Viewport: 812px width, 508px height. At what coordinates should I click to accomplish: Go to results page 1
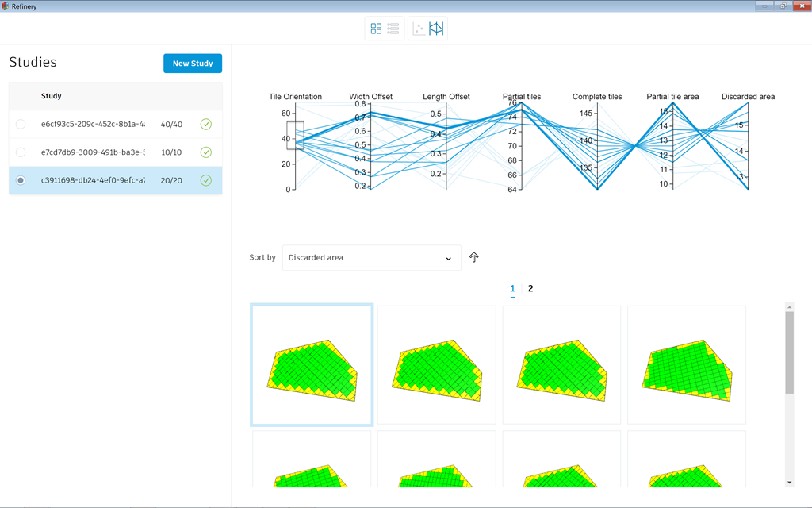click(x=512, y=289)
